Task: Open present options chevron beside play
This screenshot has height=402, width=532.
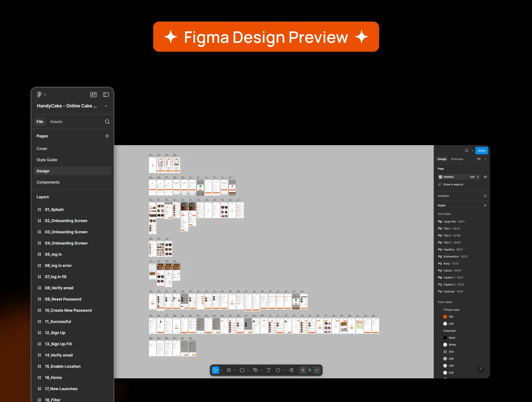Action: tap(472, 151)
